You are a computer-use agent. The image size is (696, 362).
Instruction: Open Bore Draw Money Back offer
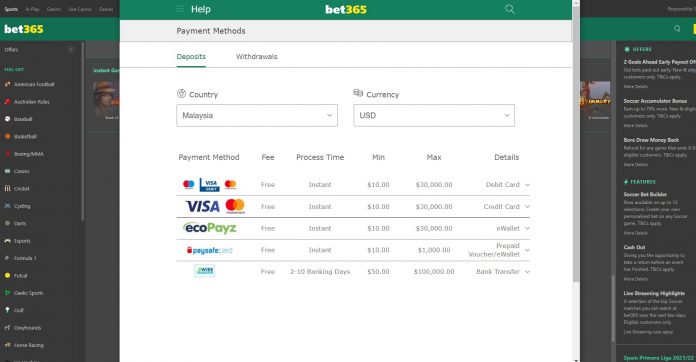(651, 140)
